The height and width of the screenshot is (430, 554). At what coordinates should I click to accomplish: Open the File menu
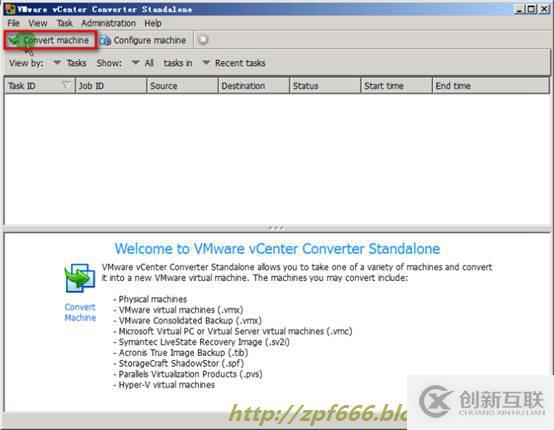[x=13, y=23]
